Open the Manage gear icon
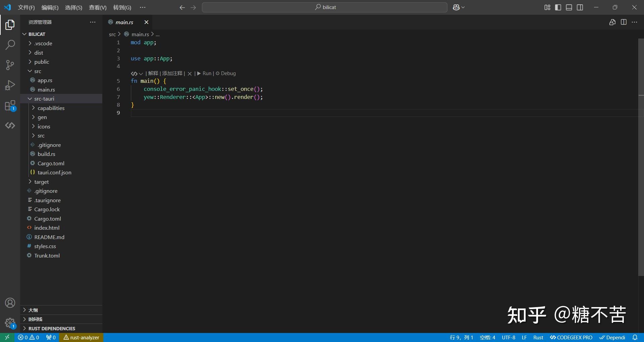 point(10,323)
